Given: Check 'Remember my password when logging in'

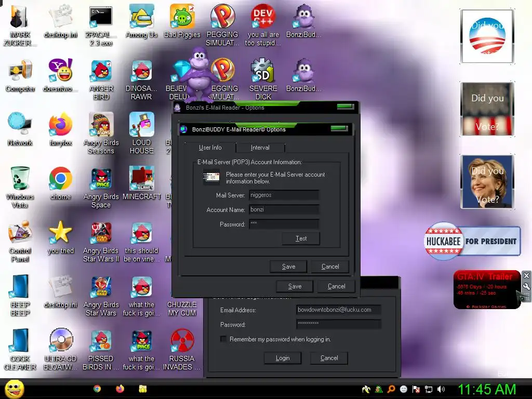Looking at the screenshot, I should click(x=223, y=339).
